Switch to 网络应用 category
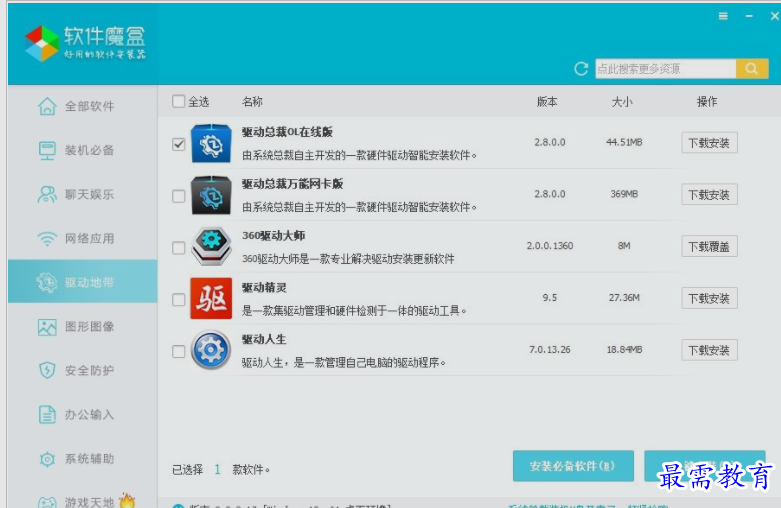781x508 pixels. 83,239
